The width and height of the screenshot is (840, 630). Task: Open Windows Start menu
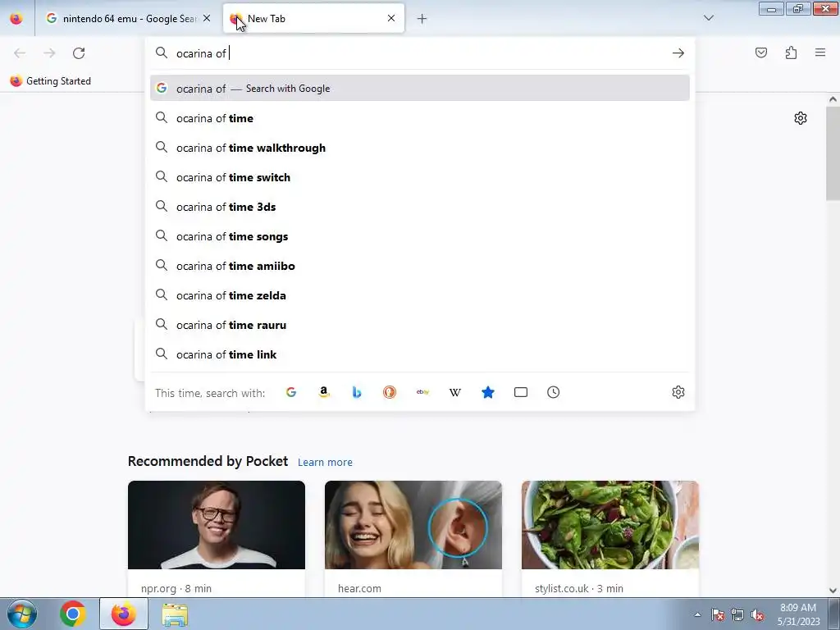pyautogui.click(x=22, y=614)
